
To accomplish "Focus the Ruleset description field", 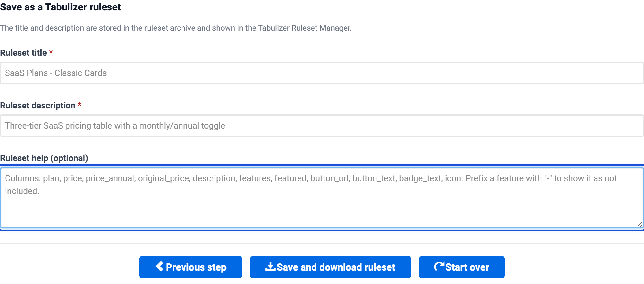I will coord(322,126).
